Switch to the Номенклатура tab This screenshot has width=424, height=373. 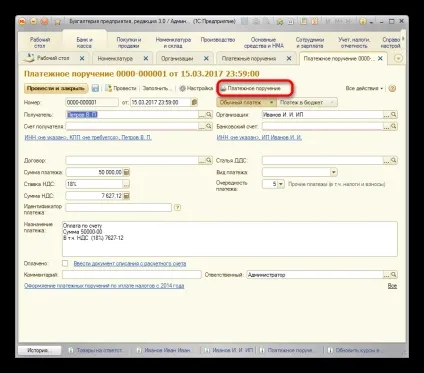click(x=115, y=58)
